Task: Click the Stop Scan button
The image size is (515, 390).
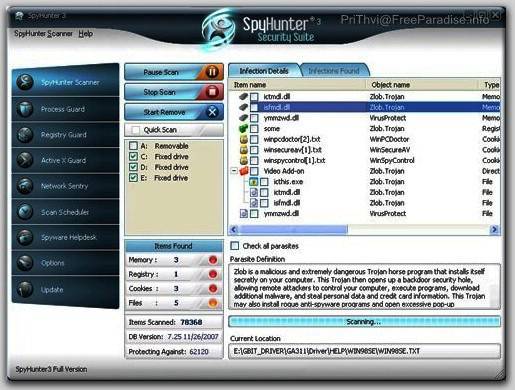Action: (174, 92)
